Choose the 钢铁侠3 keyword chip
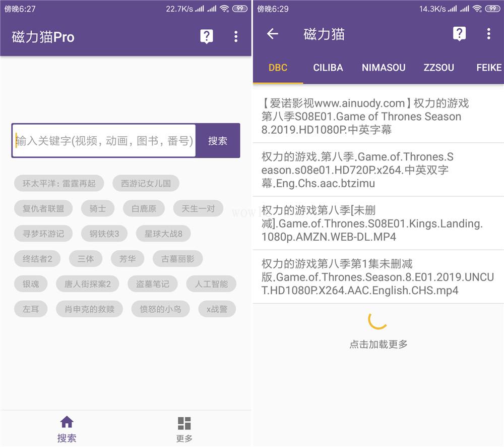 tap(104, 234)
